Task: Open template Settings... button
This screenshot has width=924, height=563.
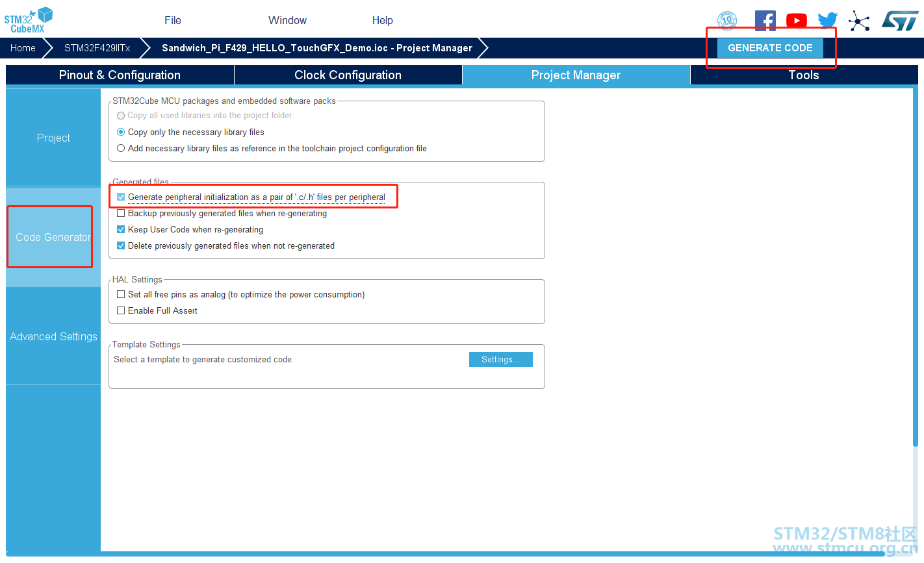Action: [500, 359]
